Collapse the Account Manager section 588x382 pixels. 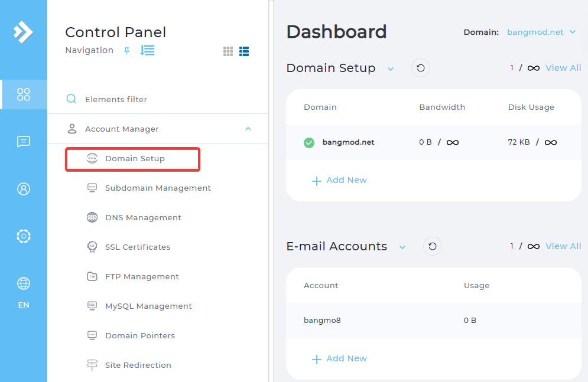248,129
